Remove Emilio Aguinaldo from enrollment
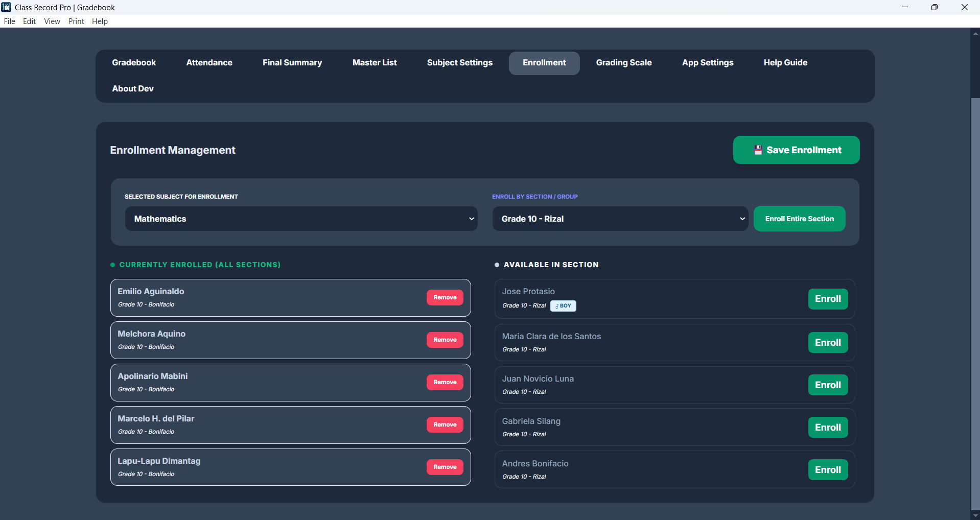Viewport: 980px width, 520px height. 445,298
